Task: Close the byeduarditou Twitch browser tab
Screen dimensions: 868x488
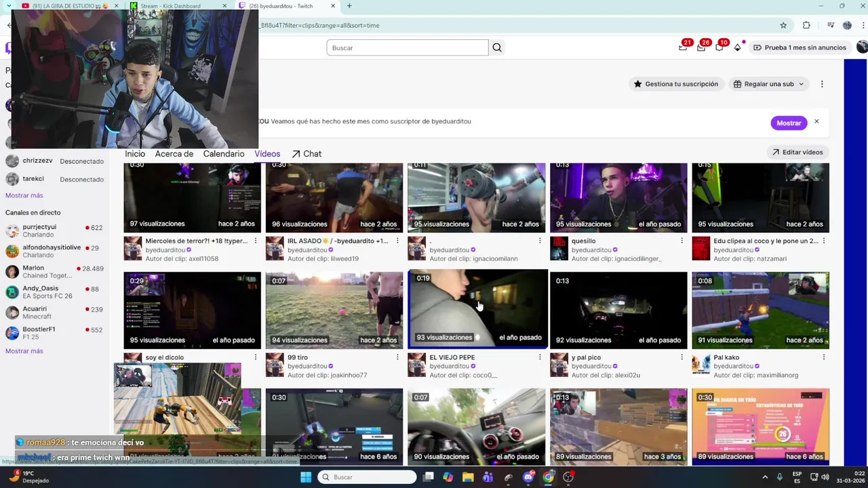Action: click(x=334, y=6)
